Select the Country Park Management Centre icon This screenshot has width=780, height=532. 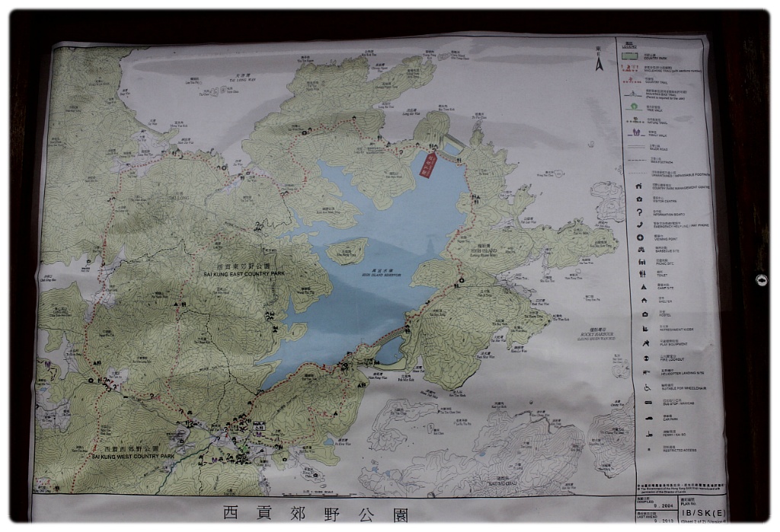639,186
